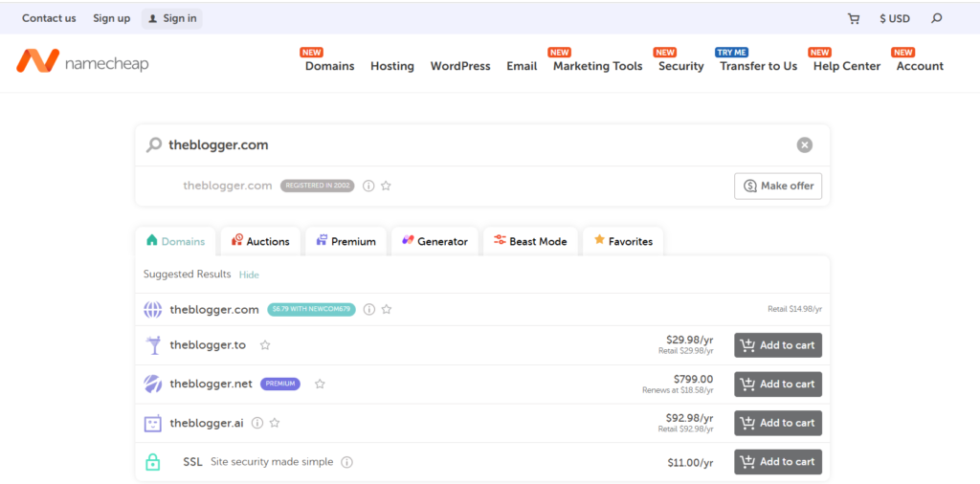Viewport: 980px width, 484px height.
Task: Click the Contact us link
Action: [49, 18]
